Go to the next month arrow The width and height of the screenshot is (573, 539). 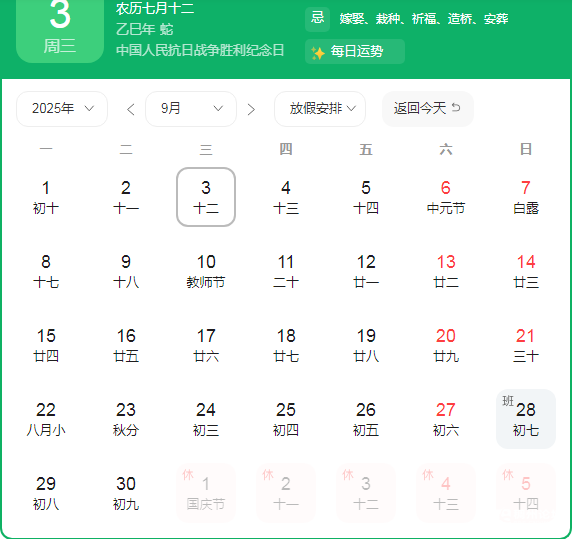tap(251, 109)
